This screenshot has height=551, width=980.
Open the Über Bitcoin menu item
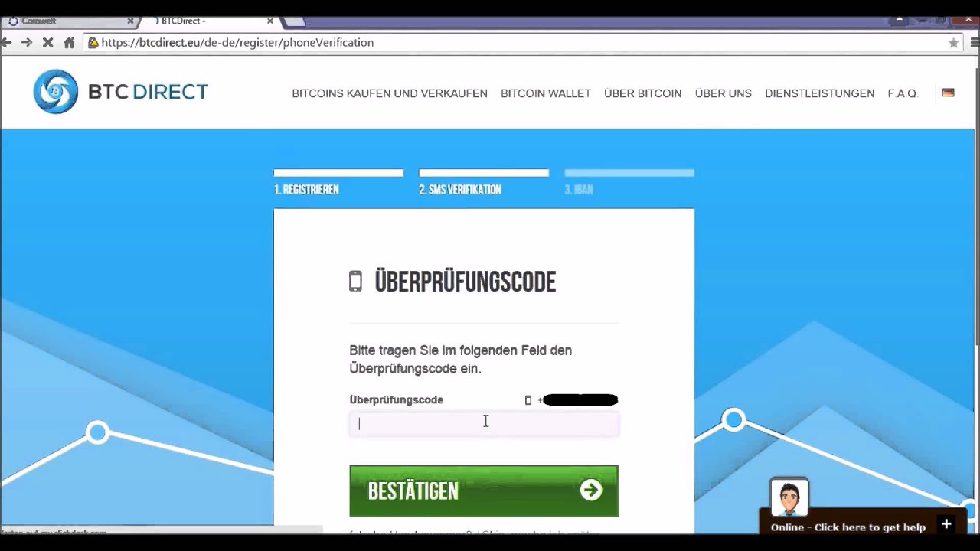click(643, 93)
